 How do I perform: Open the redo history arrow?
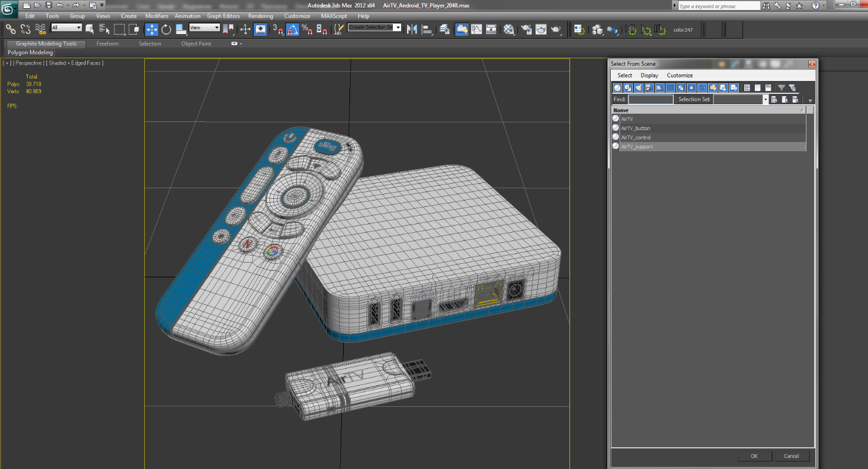[x=83, y=5]
